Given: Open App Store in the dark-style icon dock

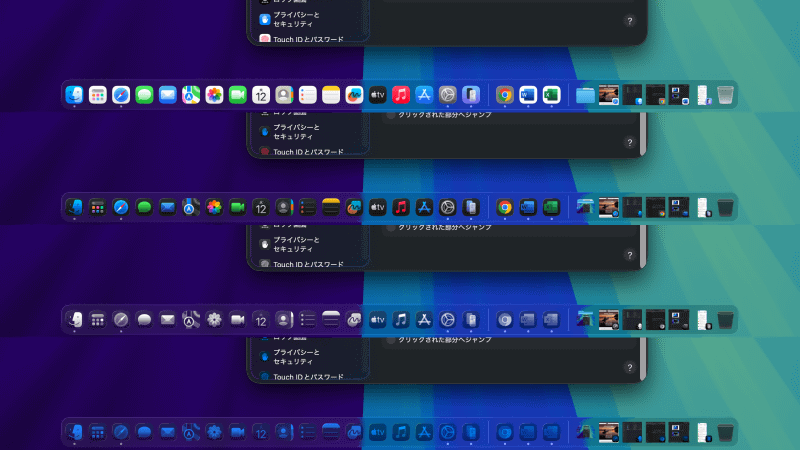Looking at the screenshot, I should [x=424, y=207].
